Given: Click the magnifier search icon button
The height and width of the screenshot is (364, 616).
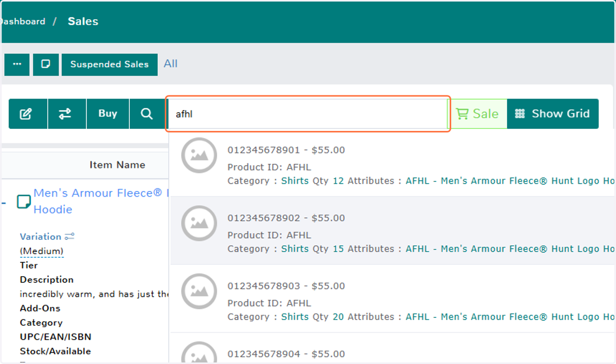Looking at the screenshot, I should point(147,114).
